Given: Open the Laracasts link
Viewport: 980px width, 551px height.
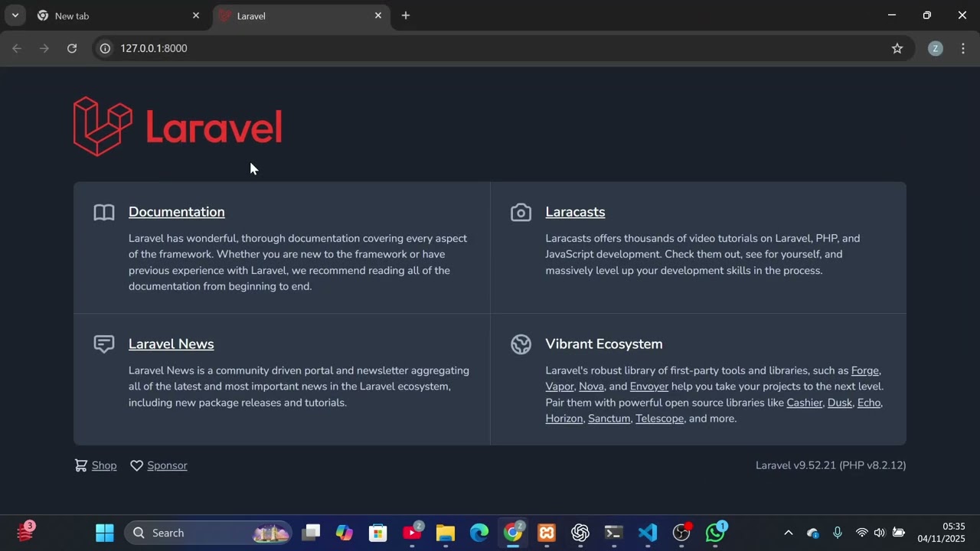Looking at the screenshot, I should (575, 212).
